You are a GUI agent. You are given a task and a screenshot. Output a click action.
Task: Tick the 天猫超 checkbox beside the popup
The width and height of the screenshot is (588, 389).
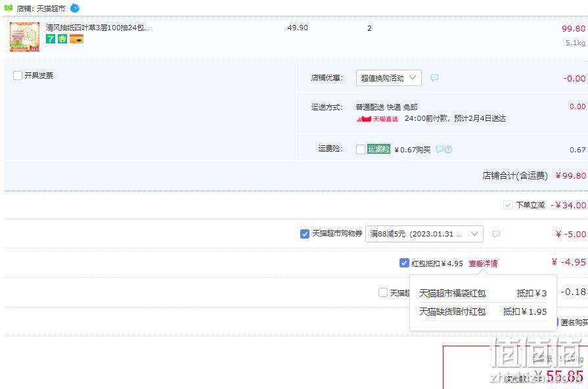383,292
